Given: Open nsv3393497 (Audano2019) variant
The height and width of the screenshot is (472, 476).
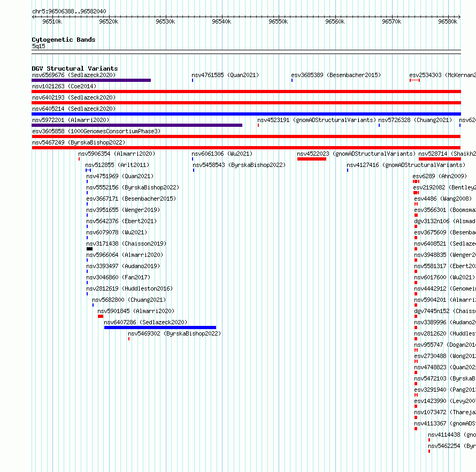Looking at the screenshot, I should 123,266.
